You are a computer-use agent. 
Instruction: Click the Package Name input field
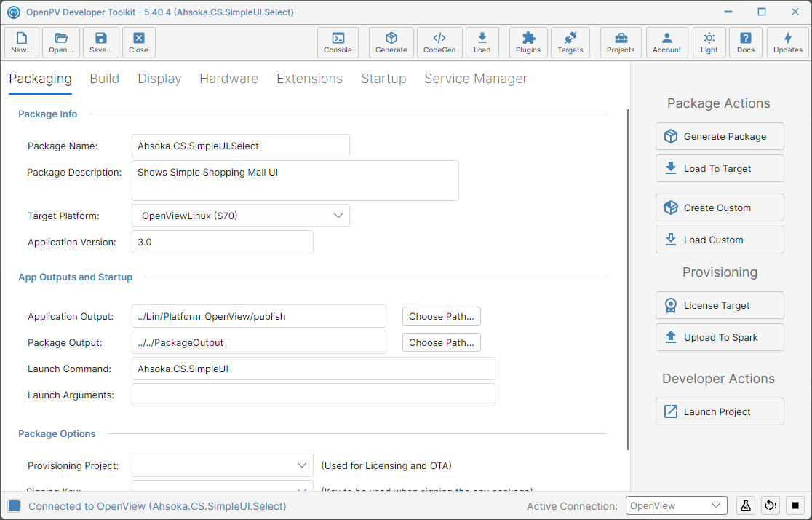pyautogui.click(x=241, y=146)
